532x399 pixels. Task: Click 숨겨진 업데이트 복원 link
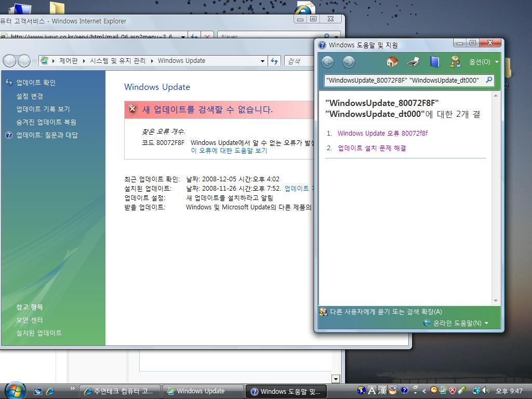[46, 122]
